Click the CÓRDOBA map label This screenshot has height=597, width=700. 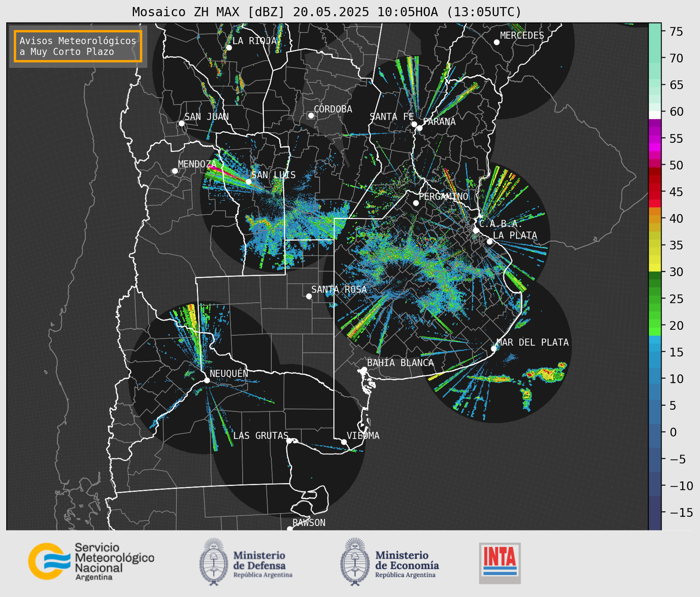[x=333, y=109]
